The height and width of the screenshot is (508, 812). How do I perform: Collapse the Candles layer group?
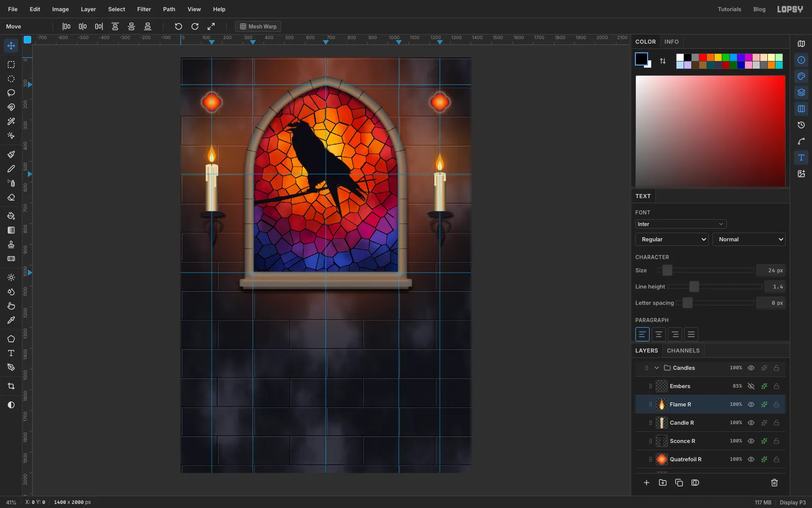point(657,368)
